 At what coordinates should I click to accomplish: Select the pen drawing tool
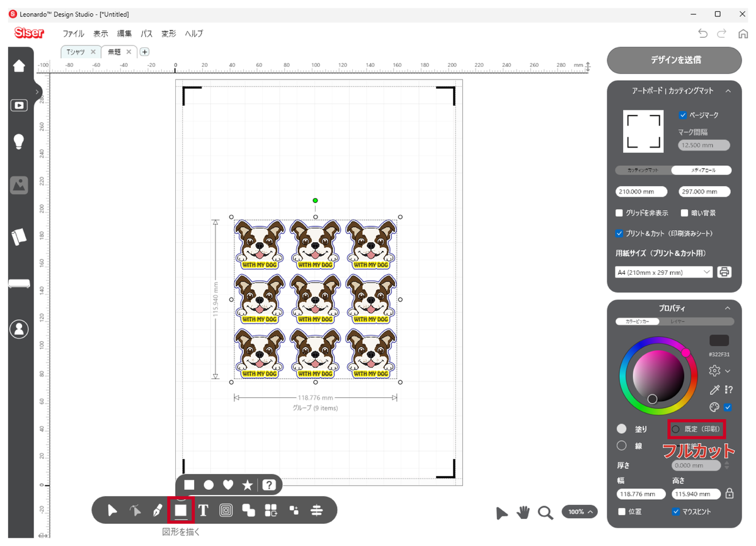tap(157, 511)
